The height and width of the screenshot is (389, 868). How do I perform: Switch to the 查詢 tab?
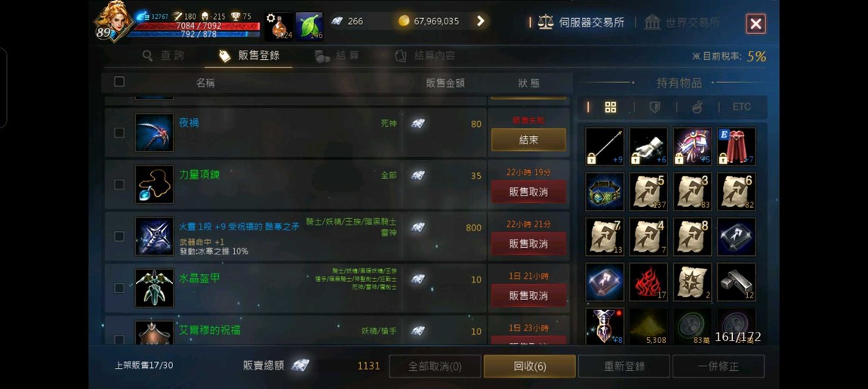[x=163, y=55]
